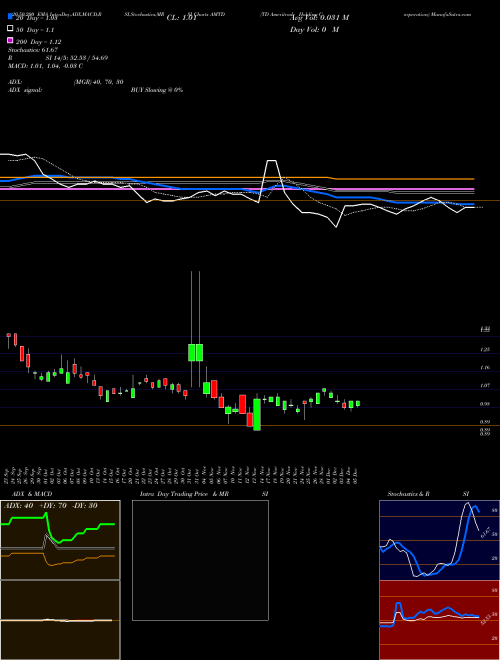Click the 'Intra Day Trading Price & MR' title
The image size is (500, 660).
tap(184, 494)
